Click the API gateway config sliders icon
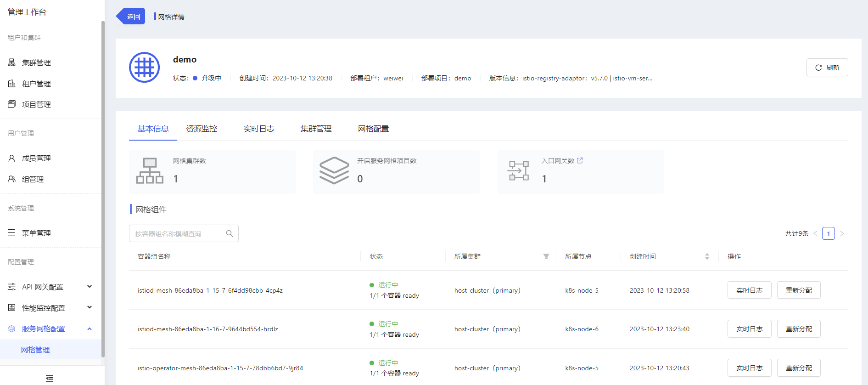Screen dimensions: 868x385 tap(12, 287)
